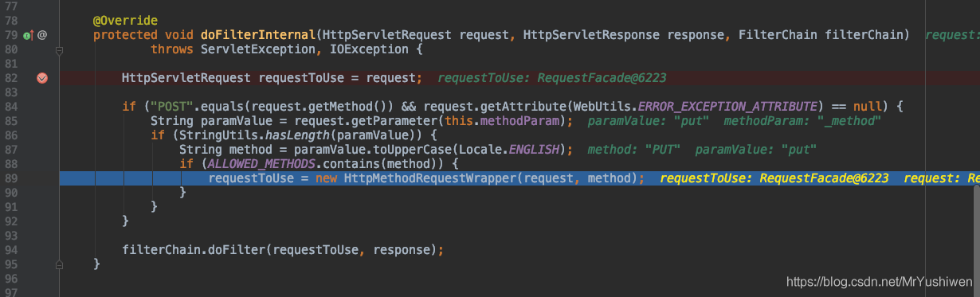Screen dimensions: 980x297
Task: Click the HttpMethodRequestWrapper constructor
Action: tap(429, 178)
